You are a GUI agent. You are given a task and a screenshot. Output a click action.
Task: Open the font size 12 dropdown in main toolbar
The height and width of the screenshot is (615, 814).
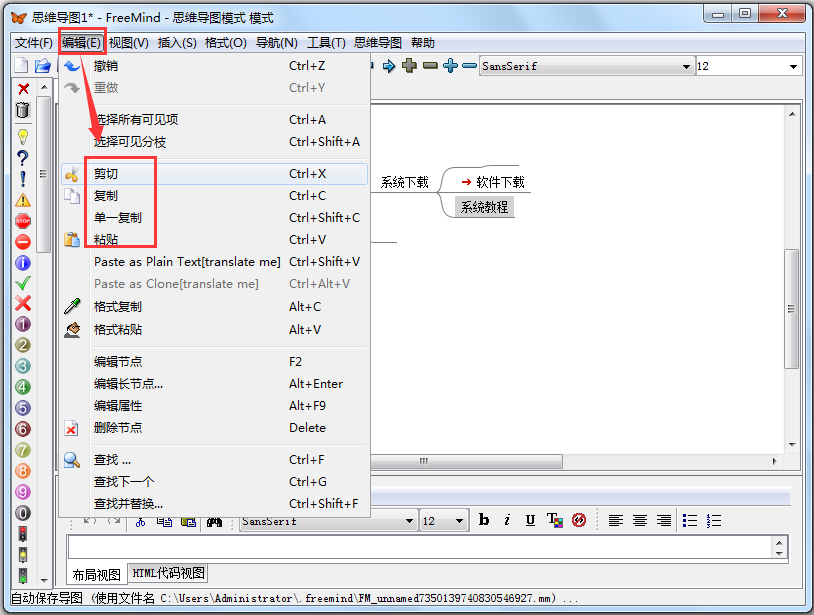click(793, 66)
